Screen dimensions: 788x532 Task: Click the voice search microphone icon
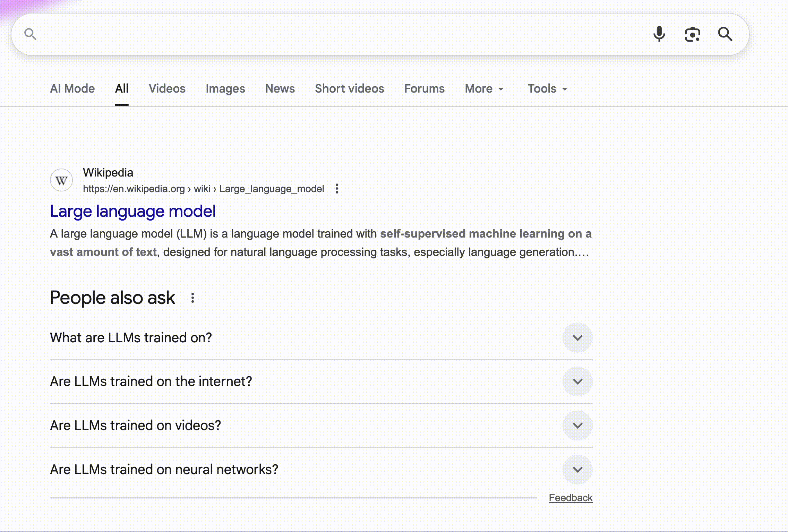[659, 34]
